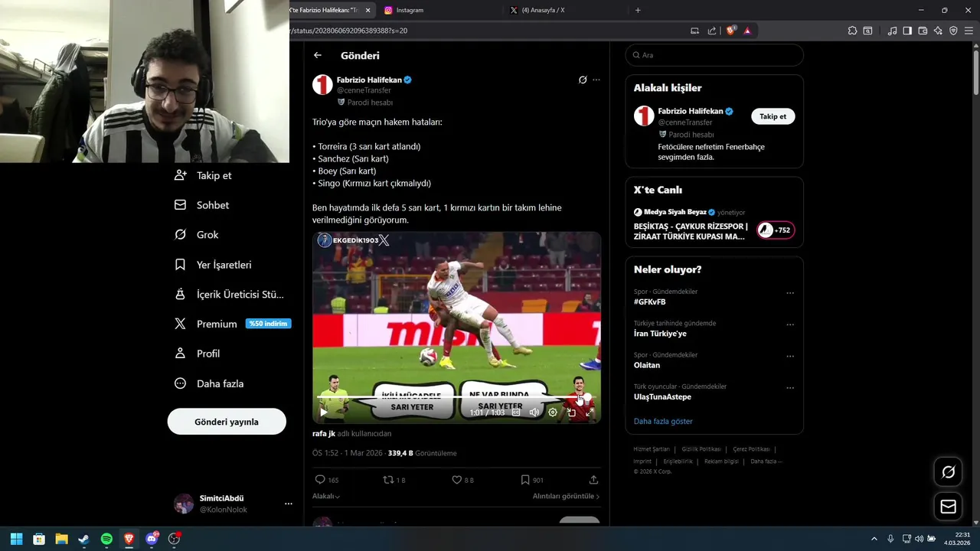Image resolution: width=980 pixels, height=551 pixels.
Task: Open more options for İran Türkiye'ye trend
Action: pyautogui.click(x=790, y=324)
